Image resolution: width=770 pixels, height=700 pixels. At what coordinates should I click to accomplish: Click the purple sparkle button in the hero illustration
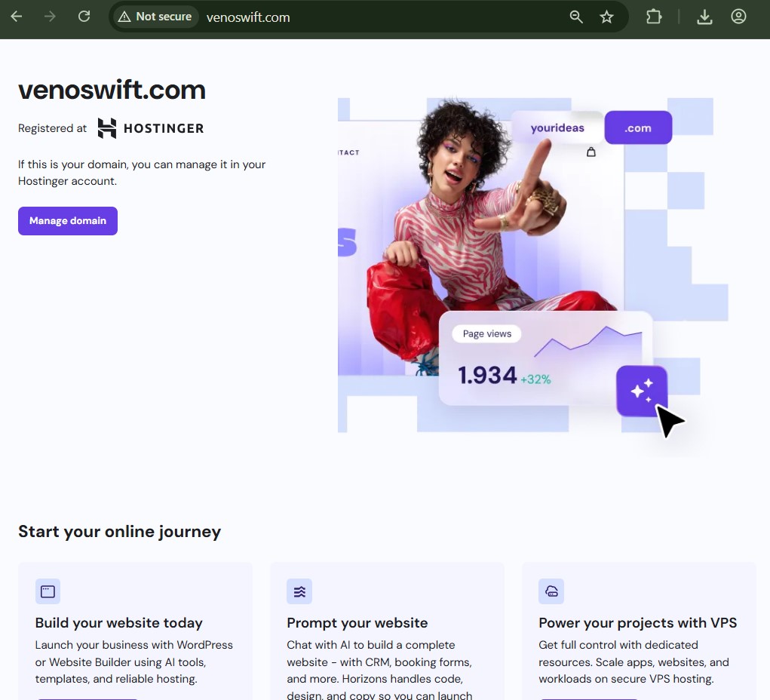642,391
